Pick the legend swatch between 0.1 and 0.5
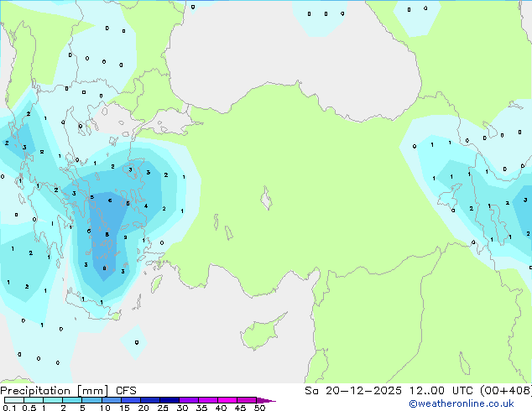The width and height of the screenshot is (532, 411). pyautogui.click(x=14, y=400)
